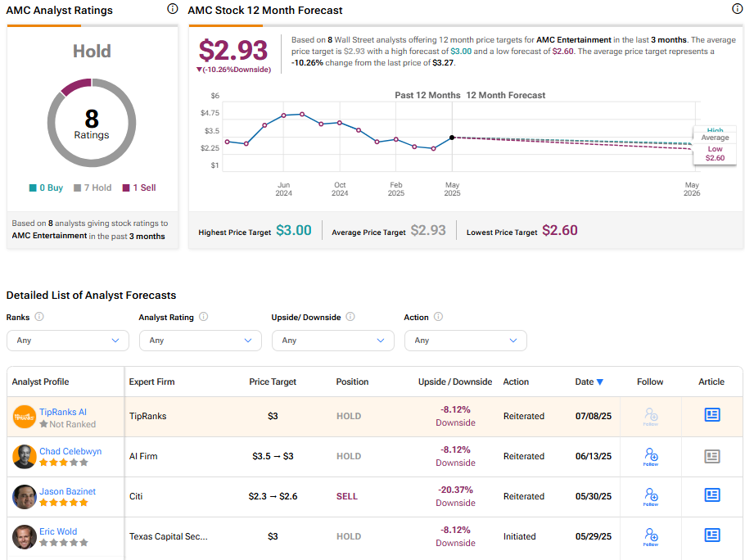
Task: Click Expert Firm column header
Action: (152, 382)
